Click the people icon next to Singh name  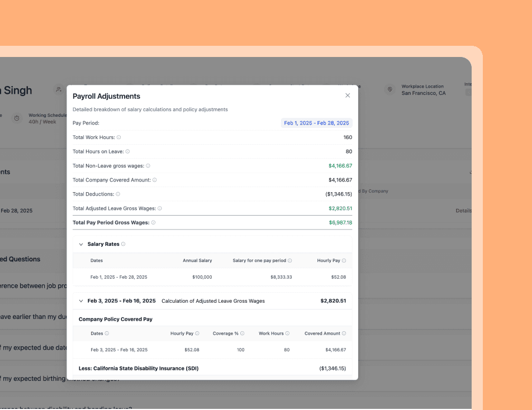coord(59,89)
